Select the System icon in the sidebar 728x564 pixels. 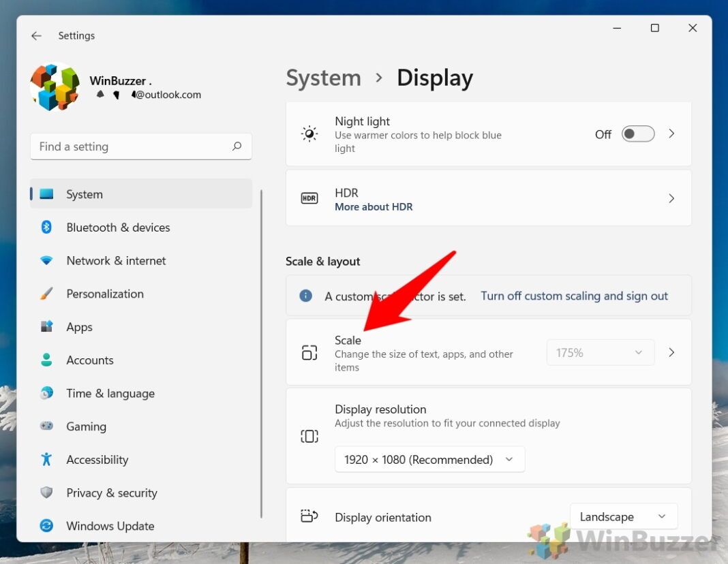click(x=46, y=194)
